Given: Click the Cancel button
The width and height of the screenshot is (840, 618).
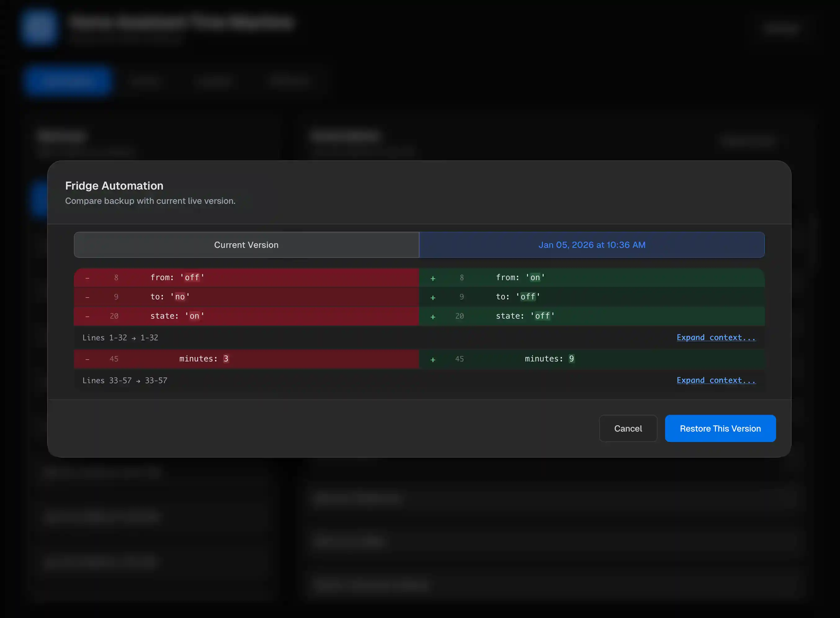Looking at the screenshot, I should 628,428.
